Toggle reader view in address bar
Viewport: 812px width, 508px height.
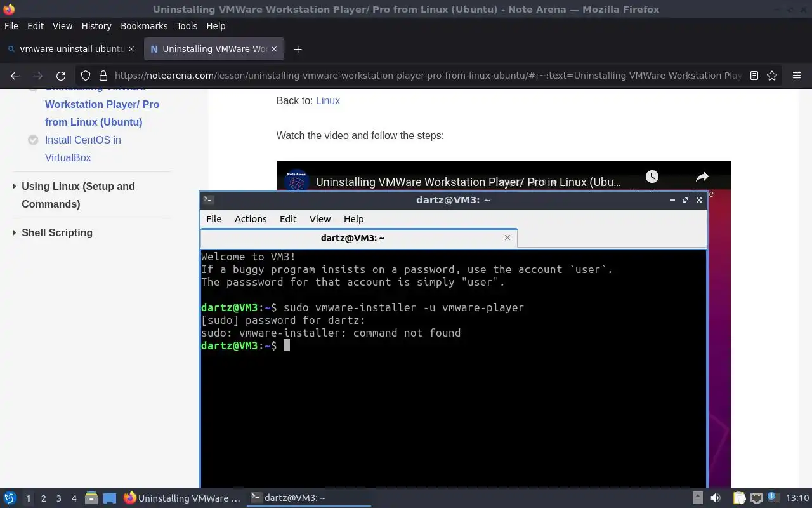[754, 76]
